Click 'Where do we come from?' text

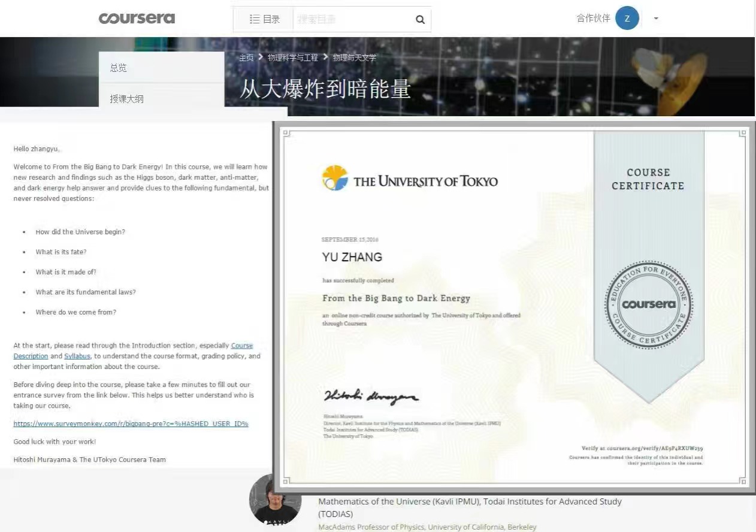[x=76, y=312]
